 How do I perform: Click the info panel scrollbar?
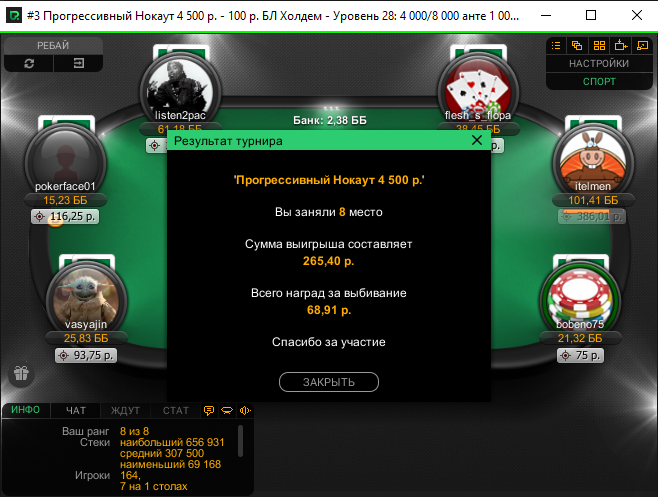240,441
